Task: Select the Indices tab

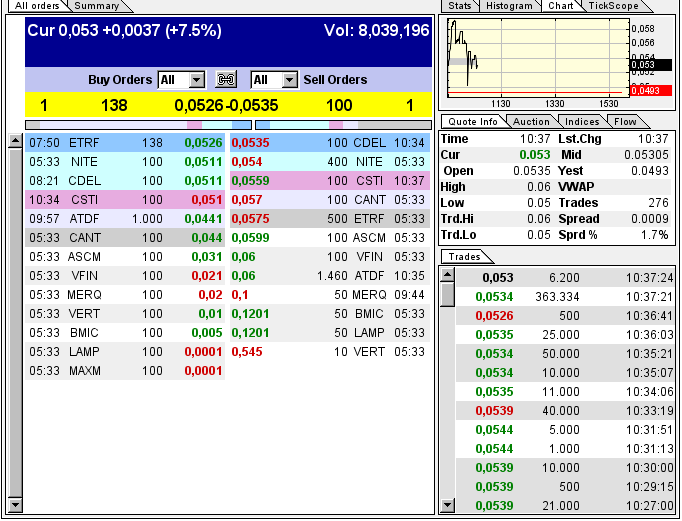Action: pos(582,122)
